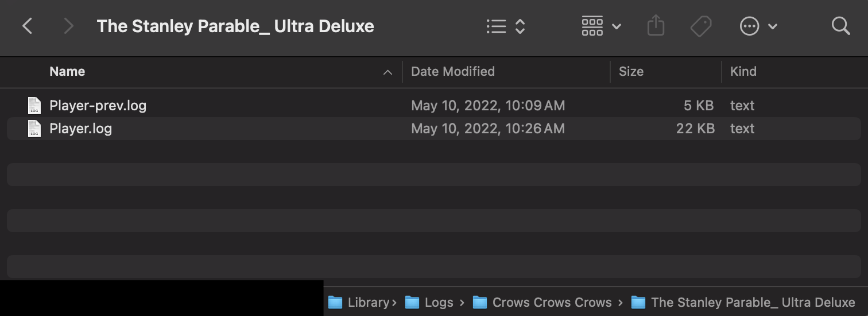
Task: Click the Share toolbar icon
Action: tap(656, 26)
